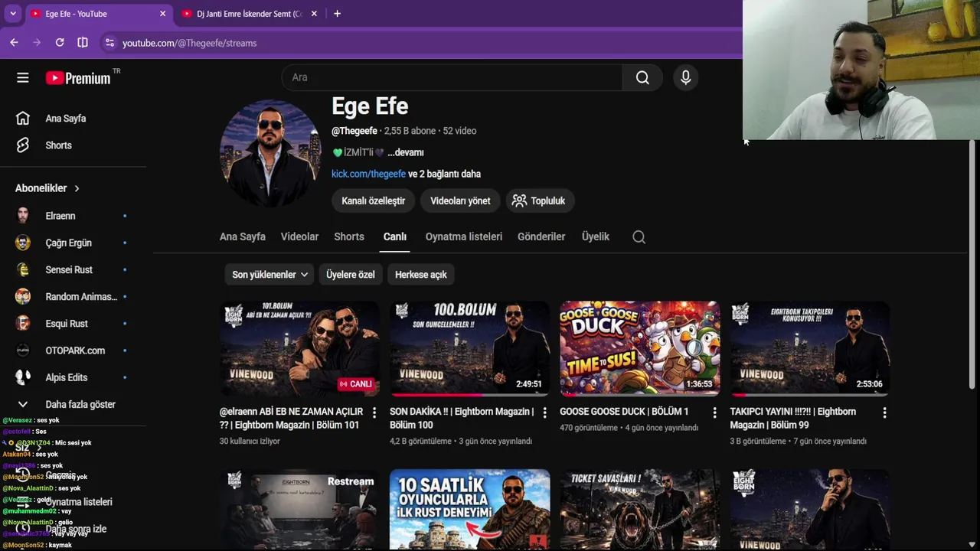Open options menu for Bölüm 99 video
Viewport: 980px width, 551px height.
tap(884, 412)
